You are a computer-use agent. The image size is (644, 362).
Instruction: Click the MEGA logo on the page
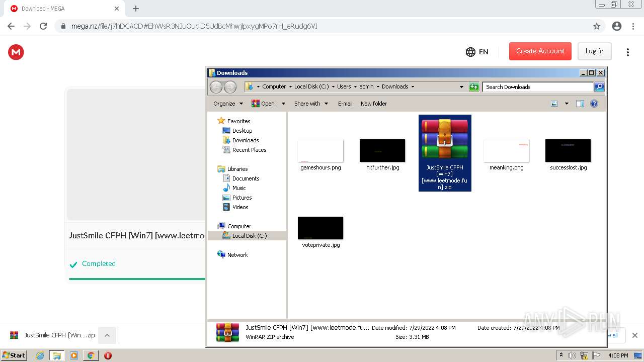[x=16, y=52]
